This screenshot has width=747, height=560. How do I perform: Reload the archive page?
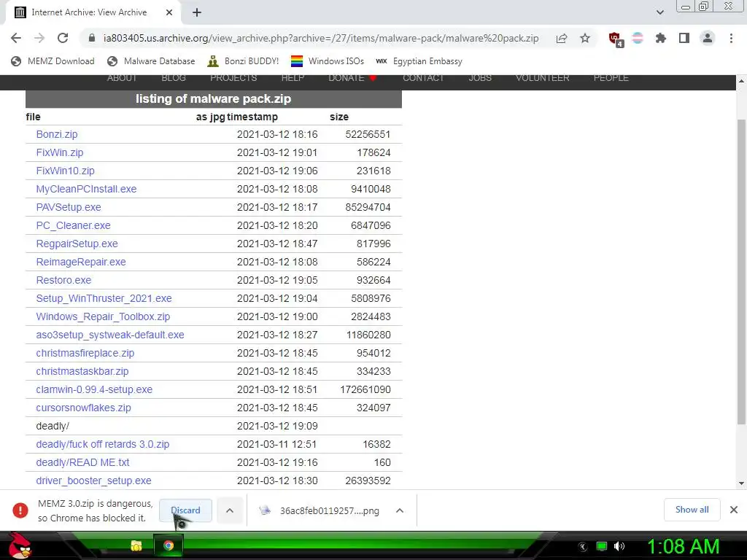click(63, 38)
